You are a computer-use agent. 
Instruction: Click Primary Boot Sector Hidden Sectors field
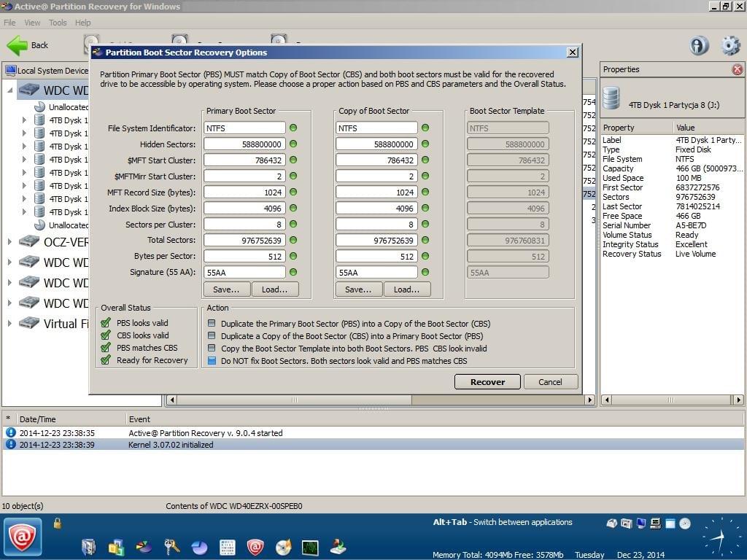[x=244, y=144]
